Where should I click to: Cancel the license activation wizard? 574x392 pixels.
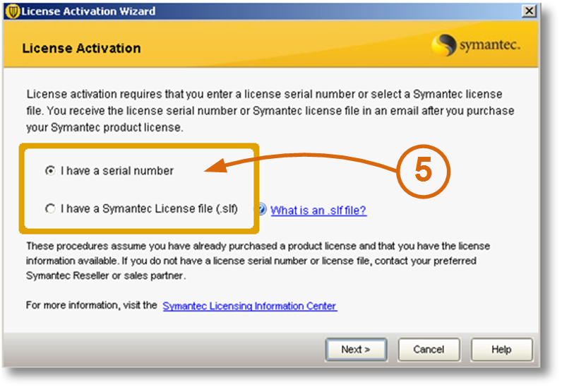pos(429,349)
